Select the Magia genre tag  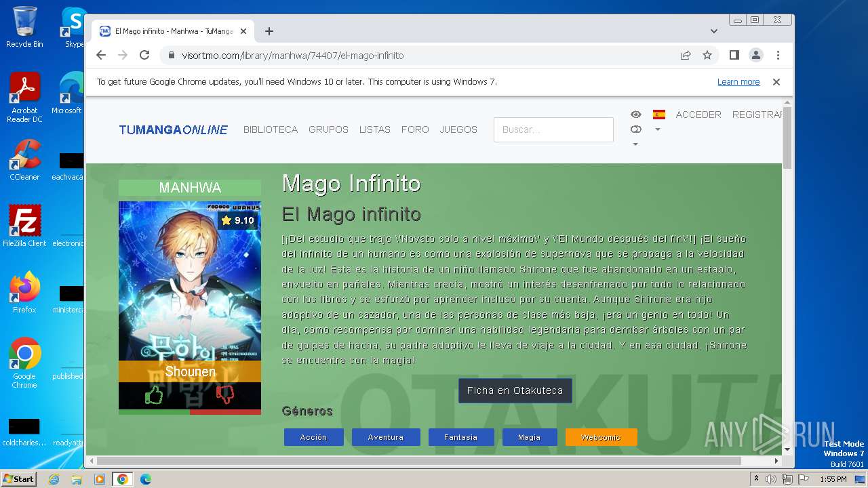[530, 437]
